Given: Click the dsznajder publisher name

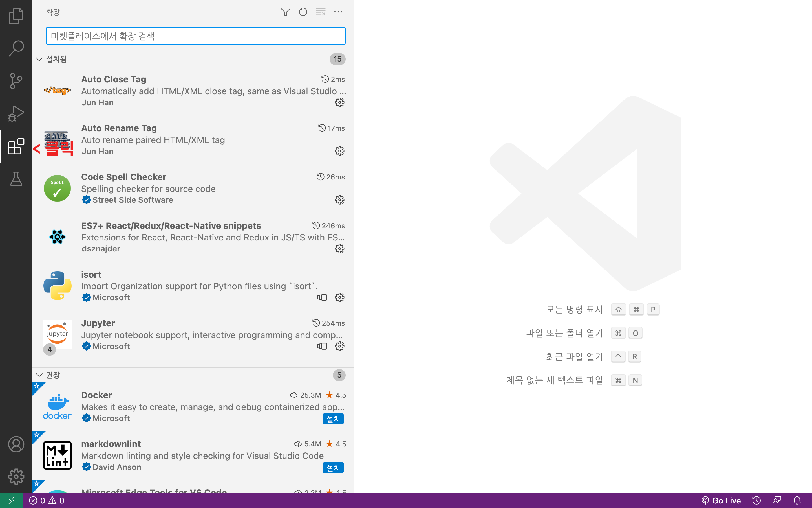Looking at the screenshot, I should [x=101, y=249].
